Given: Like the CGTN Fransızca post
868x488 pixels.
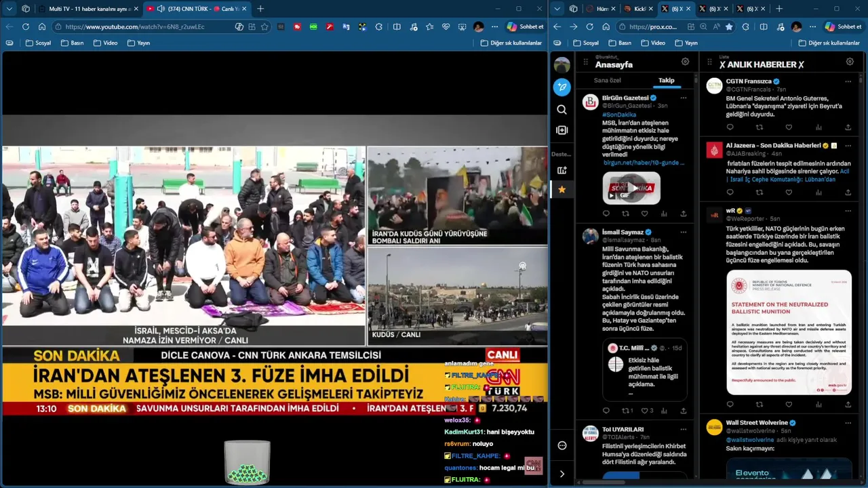Looking at the screenshot, I should tap(789, 127).
